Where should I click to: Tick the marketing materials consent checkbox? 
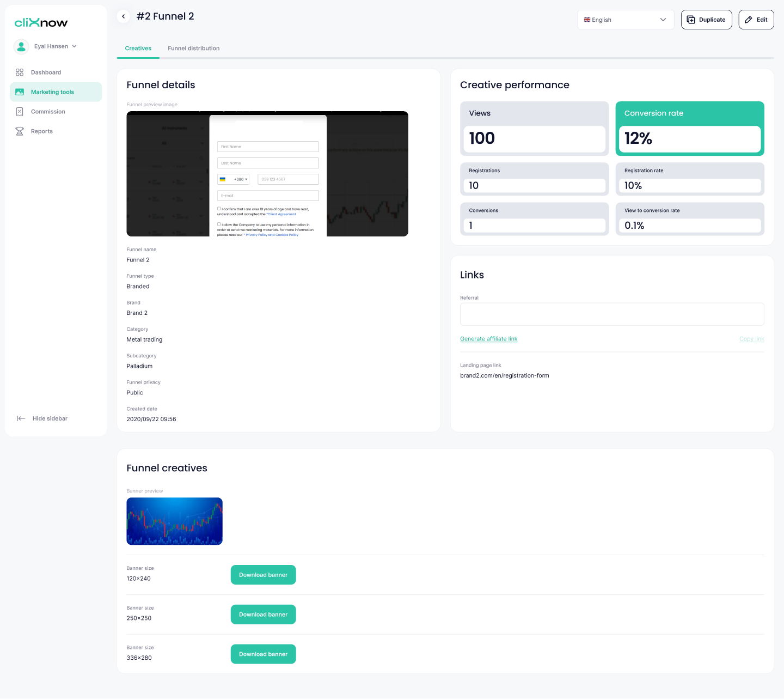[x=219, y=224]
